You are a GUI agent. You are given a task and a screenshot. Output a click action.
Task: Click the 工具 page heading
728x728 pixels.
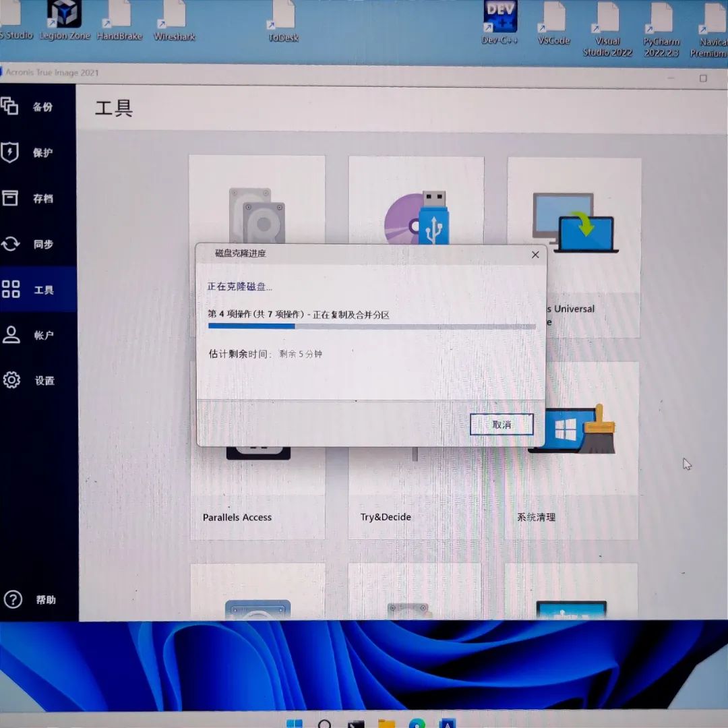(x=114, y=108)
